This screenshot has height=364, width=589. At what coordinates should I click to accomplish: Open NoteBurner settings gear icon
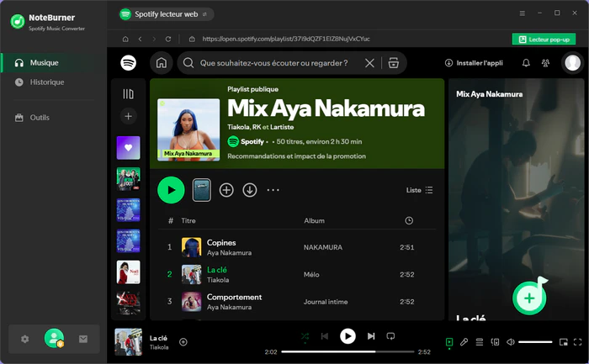click(x=25, y=339)
